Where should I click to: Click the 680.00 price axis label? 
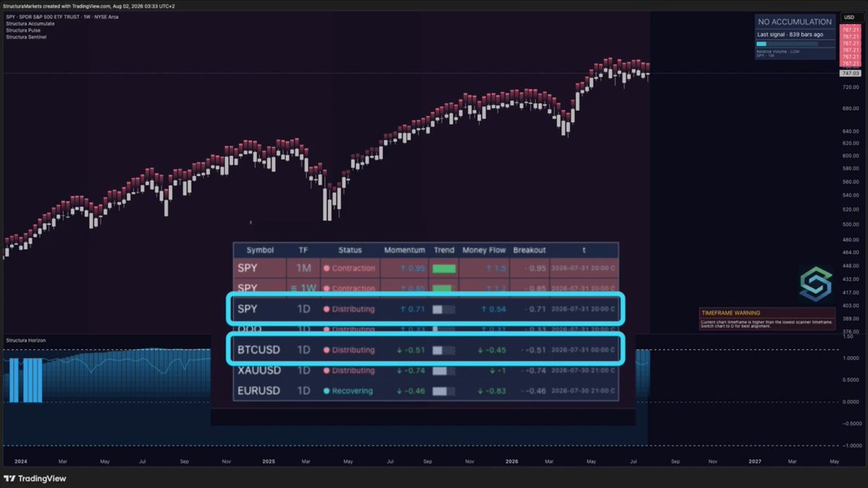point(850,108)
